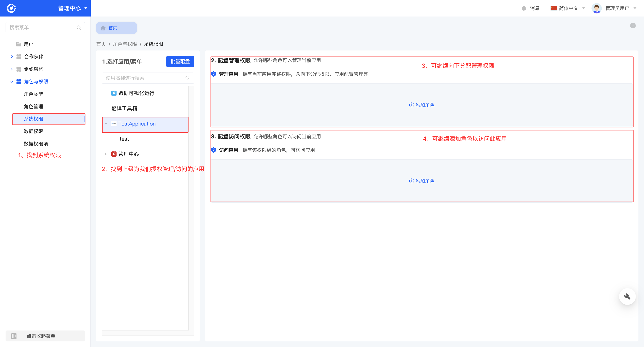Click the blue 角色与权限 grid icon
This screenshot has height=347, width=644.
coord(19,82)
